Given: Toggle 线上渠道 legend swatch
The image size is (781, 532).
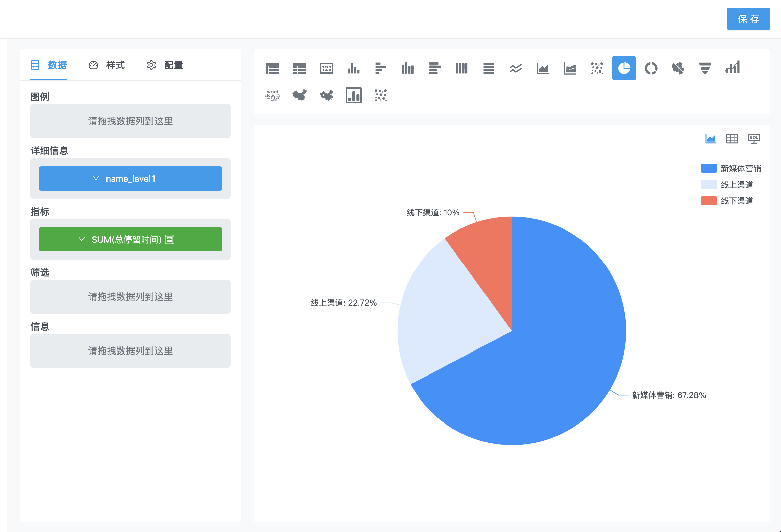Looking at the screenshot, I should (709, 185).
